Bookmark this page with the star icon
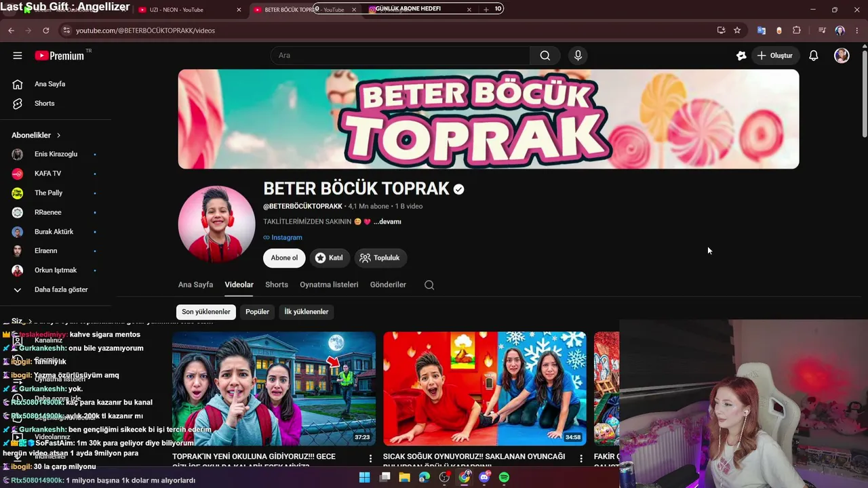This screenshot has width=868, height=488. pyautogui.click(x=737, y=30)
